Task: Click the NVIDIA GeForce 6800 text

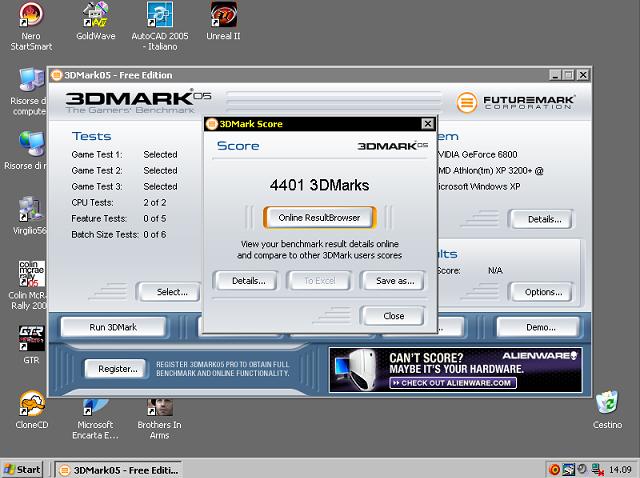Action: tap(477, 155)
